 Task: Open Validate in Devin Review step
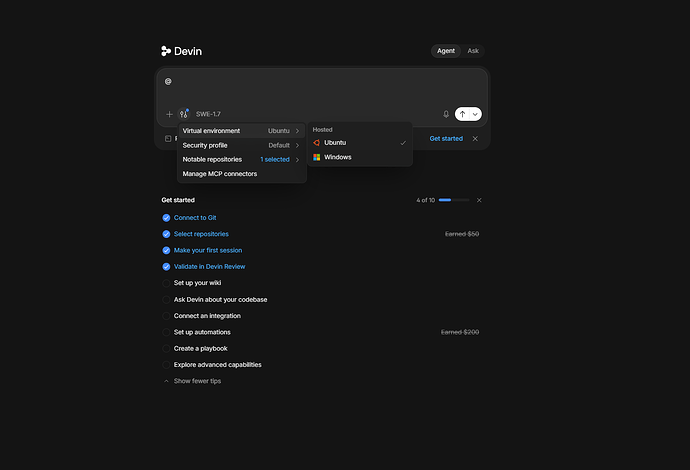click(209, 267)
